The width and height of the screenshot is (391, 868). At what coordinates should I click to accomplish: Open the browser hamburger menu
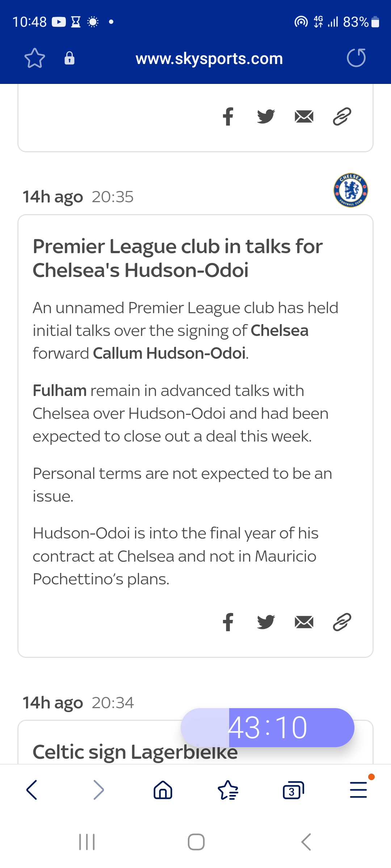pos(358,790)
